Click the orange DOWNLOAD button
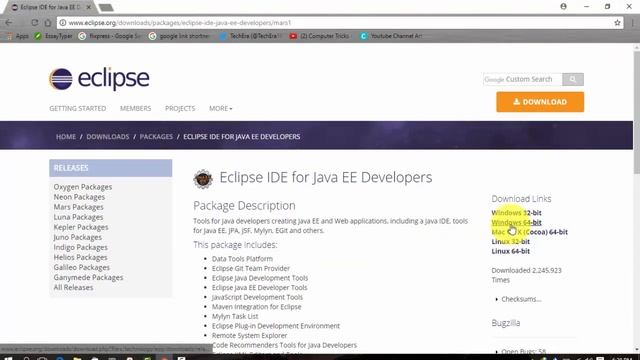Viewport: 640px width, 360px height. point(540,102)
